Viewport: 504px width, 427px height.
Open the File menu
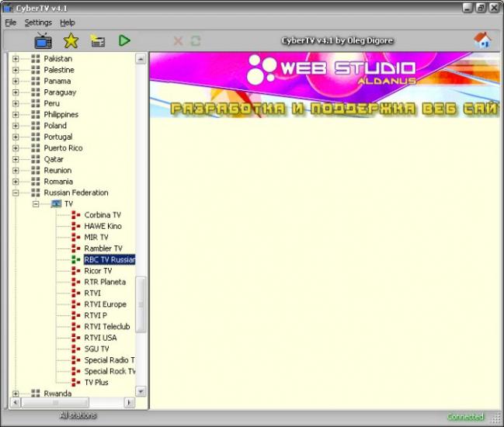click(11, 23)
